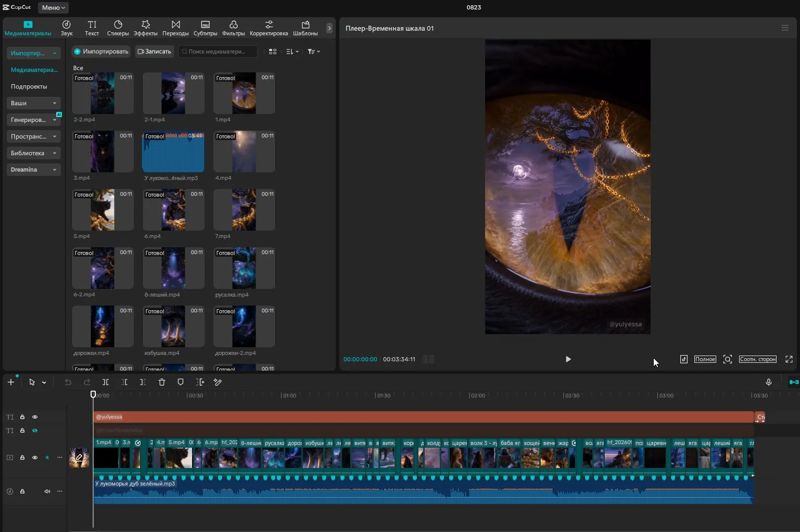The image size is (800, 532).
Task: Show more tabs with the right arrow
Action: click(329, 28)
